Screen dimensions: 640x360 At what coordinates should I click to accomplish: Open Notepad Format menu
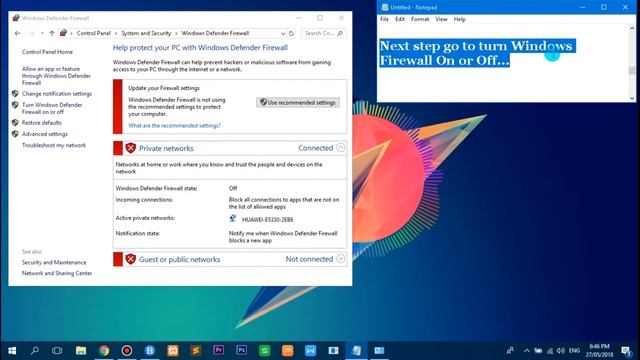420,19
